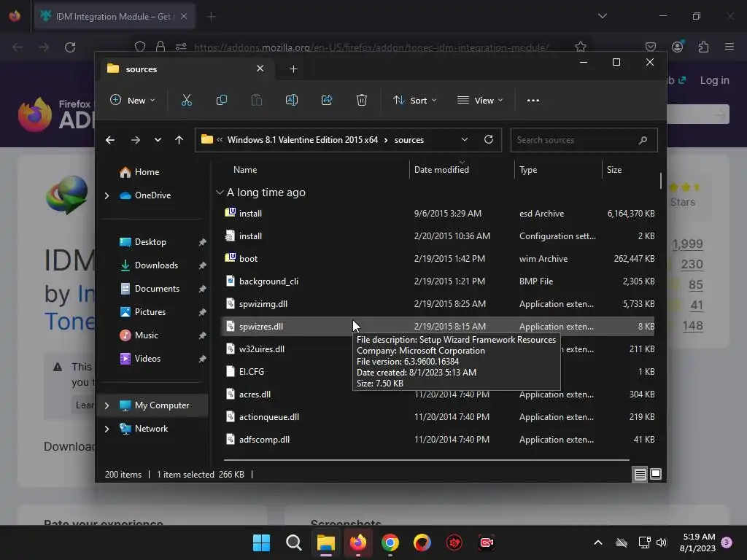This screenshot has width=747, height=560.
Task: Expand the My Computer tree node
Action: point(107,405)
